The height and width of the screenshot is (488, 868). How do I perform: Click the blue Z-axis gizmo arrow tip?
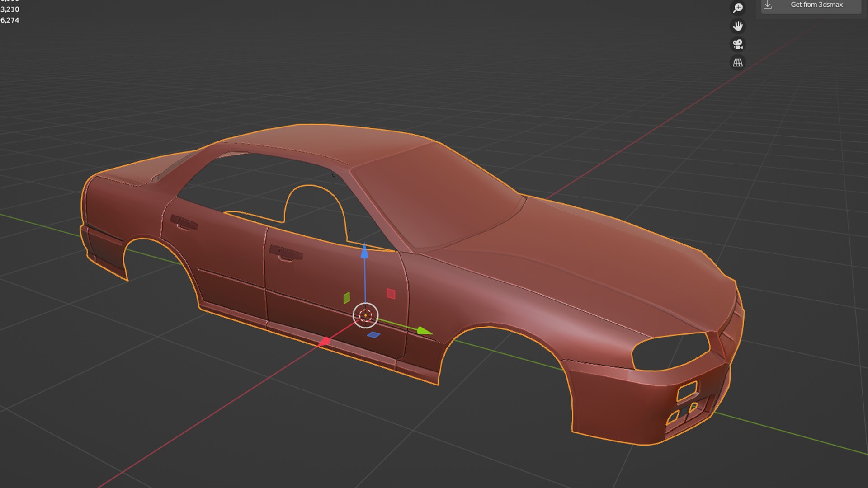click(x=364, y=251)
